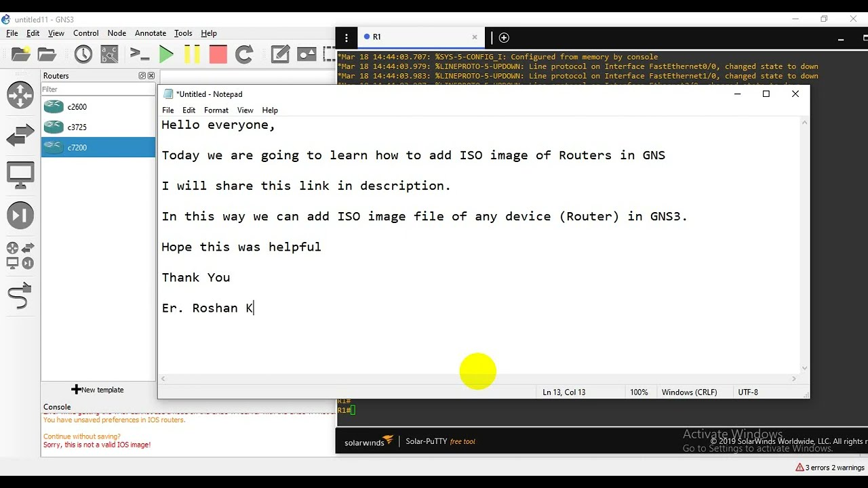Click Notepad horizontal scrollbar right arrow
This screenshot has height=488, width=868.
(794, 379)
